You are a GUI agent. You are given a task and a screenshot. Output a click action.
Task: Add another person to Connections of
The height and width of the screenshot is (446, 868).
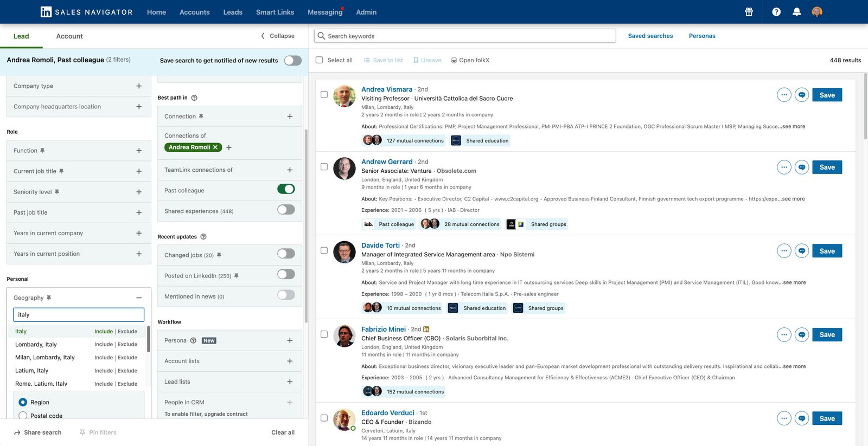pos(229,147)
